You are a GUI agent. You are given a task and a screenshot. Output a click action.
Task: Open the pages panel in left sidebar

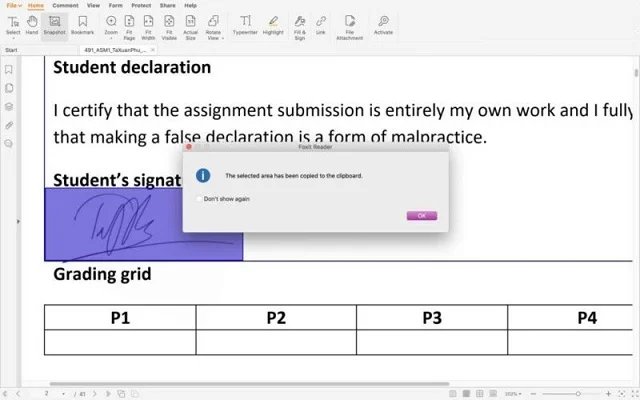coord(9,88)
